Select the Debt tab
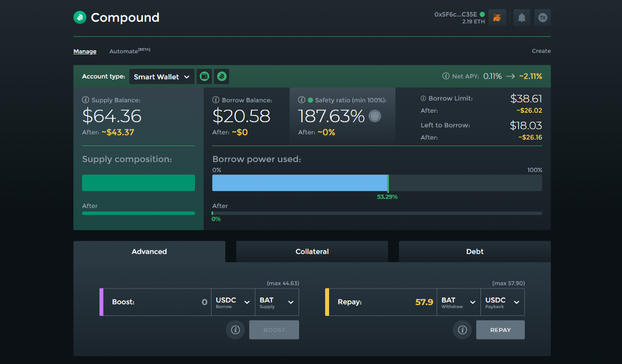The height and width of the screenshot is (364, 622). (475, 252)
